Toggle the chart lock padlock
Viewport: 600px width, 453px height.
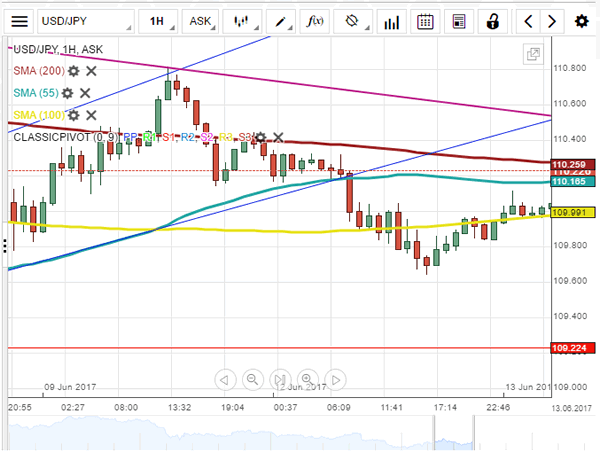point(491,20)
